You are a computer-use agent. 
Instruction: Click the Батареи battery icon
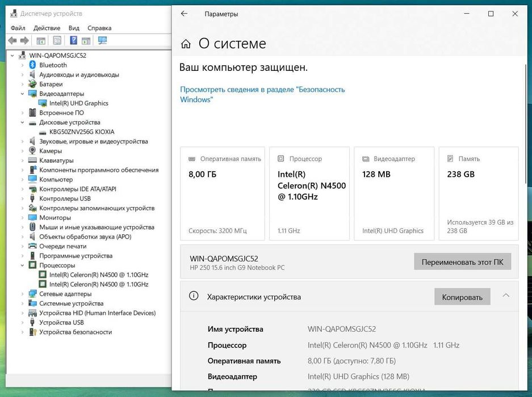32,84
